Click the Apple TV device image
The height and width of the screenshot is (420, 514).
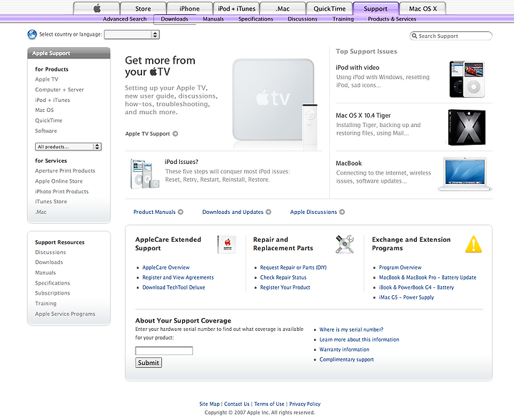tap(275, 102)
